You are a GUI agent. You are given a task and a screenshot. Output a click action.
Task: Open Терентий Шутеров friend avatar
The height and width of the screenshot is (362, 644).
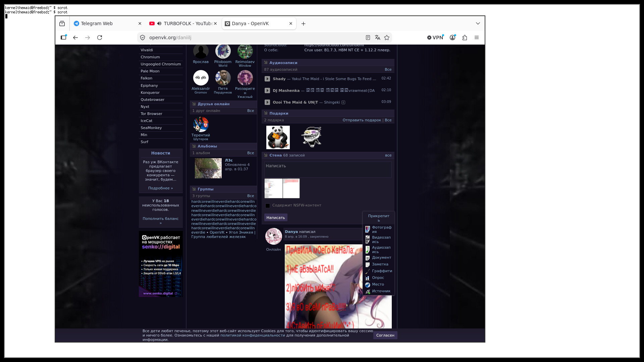(201, 124)
